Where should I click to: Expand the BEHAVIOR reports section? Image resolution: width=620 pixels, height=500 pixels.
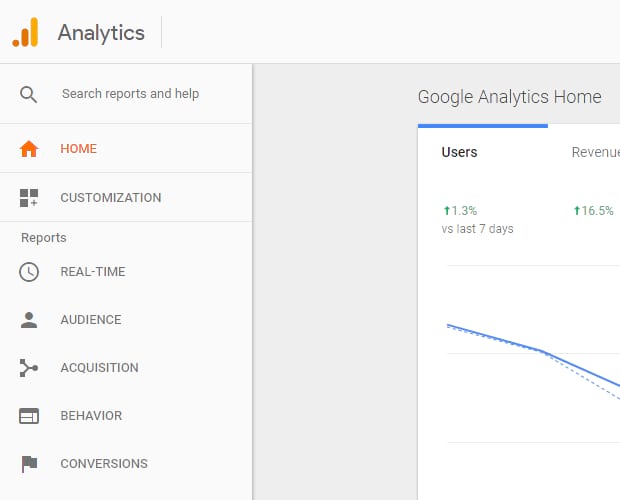pos(126,416)
